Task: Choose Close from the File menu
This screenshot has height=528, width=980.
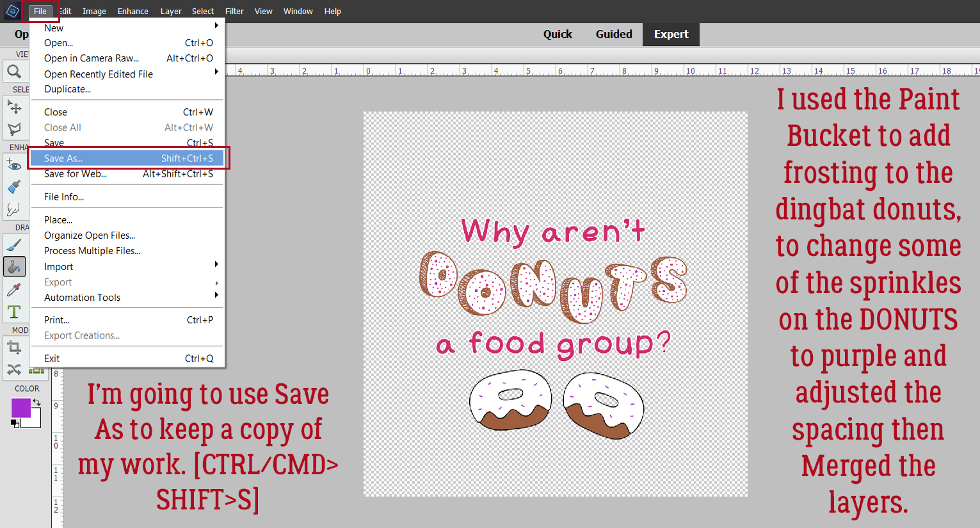Action: [127, 112]
